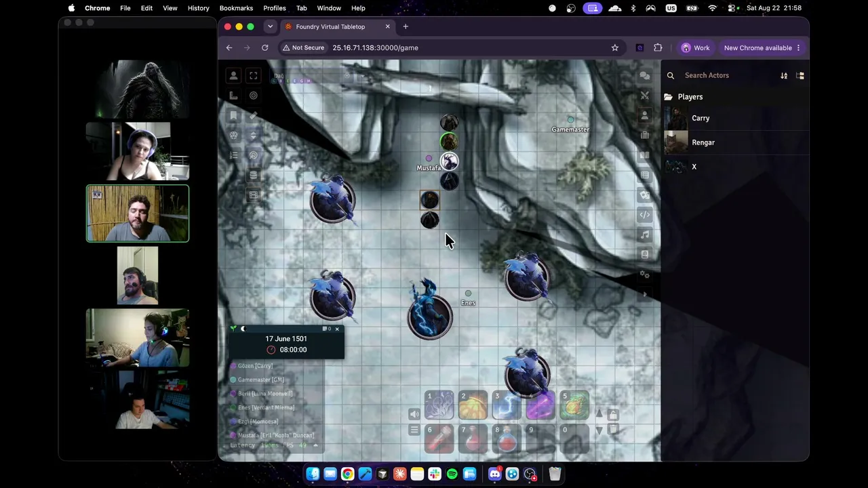Toggle the hotbar lock
868x488 pixels.
point(613,414)
